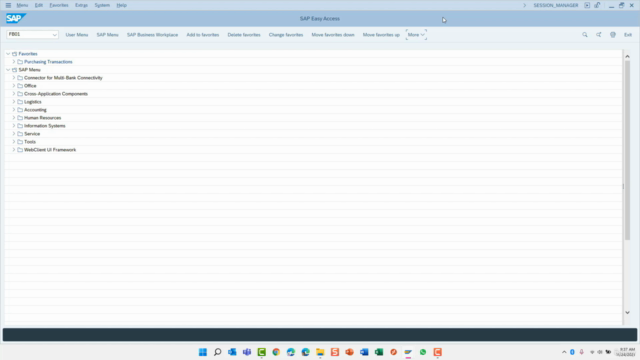Screen dimensions: 640x360
Task: Open transaction code field dropdown arrow
Action: point(54,35)
